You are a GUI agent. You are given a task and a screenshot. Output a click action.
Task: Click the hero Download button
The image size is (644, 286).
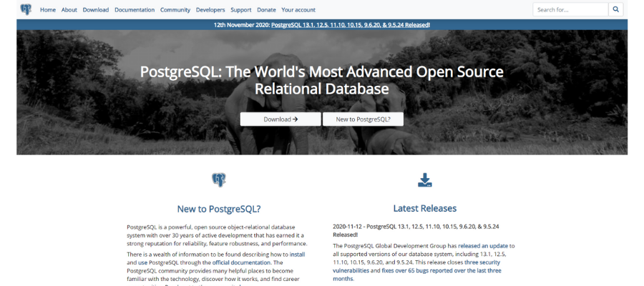tap(280, 119)
